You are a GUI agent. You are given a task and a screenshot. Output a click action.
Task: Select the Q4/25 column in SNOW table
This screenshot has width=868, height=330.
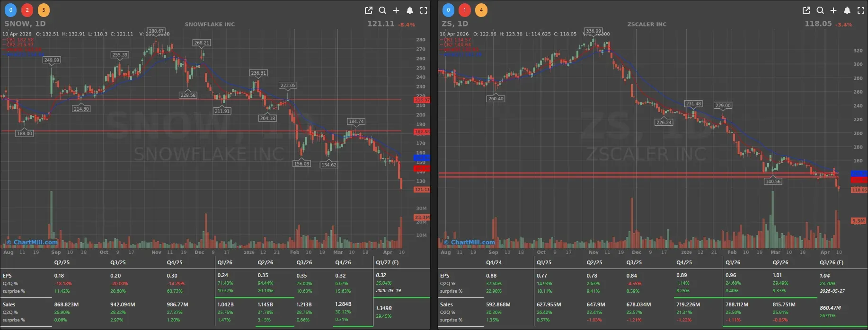pos(175,262)
